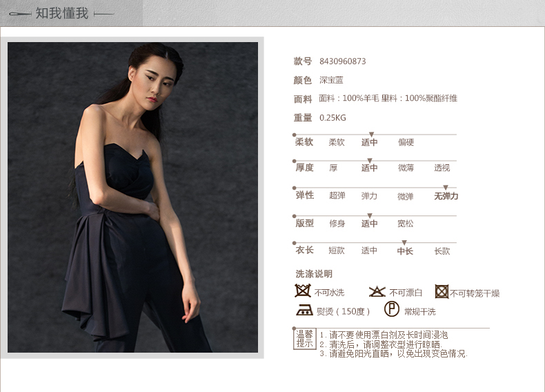
Task: Click the 温馨提示 boxed tip icon
Action: pyautogui.click(x=304, y=338)
